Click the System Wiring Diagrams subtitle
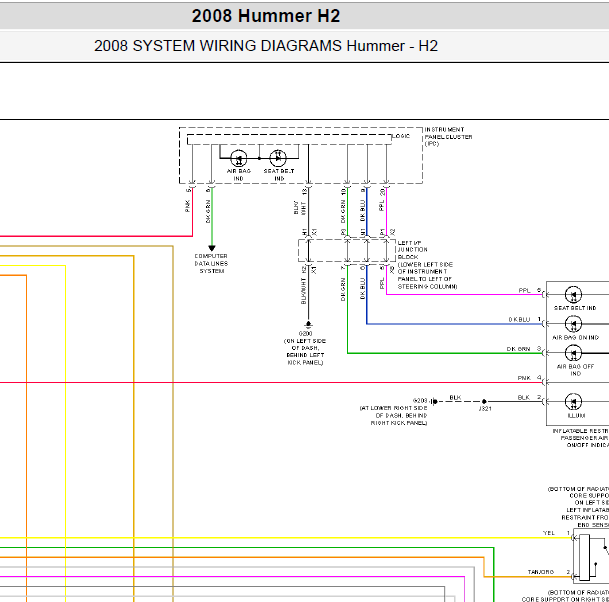This screenshot has width=609, height=602. pos(266,46)
